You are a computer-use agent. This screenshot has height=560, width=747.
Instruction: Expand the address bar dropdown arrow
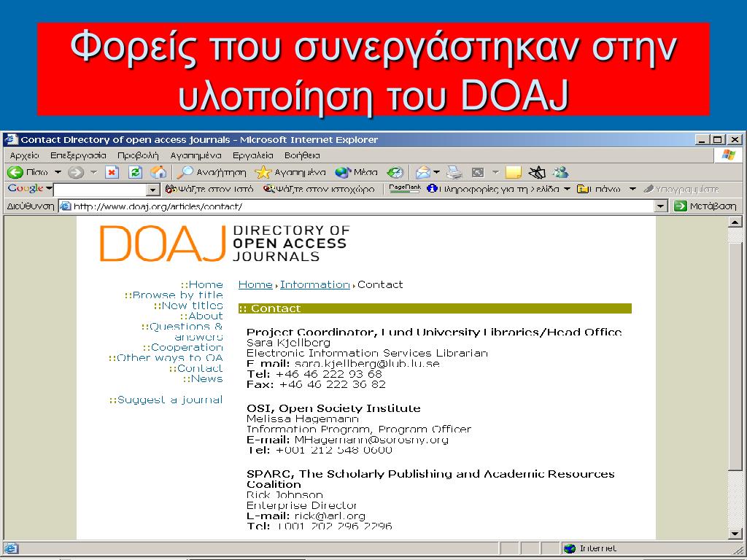point(660,206)
